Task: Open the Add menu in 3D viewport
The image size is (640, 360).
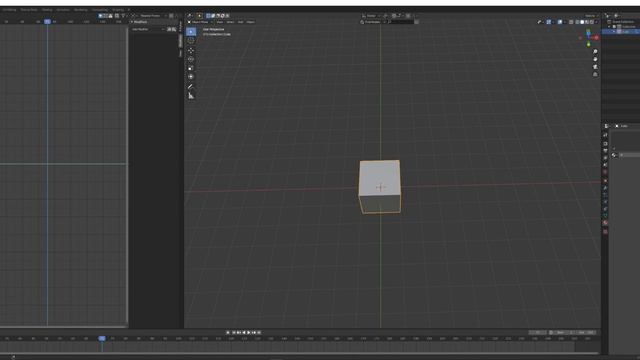Action: (240, 22)
